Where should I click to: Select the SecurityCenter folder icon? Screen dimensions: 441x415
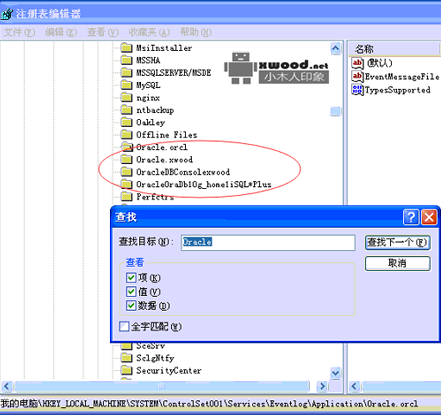[x=126, y=370]
